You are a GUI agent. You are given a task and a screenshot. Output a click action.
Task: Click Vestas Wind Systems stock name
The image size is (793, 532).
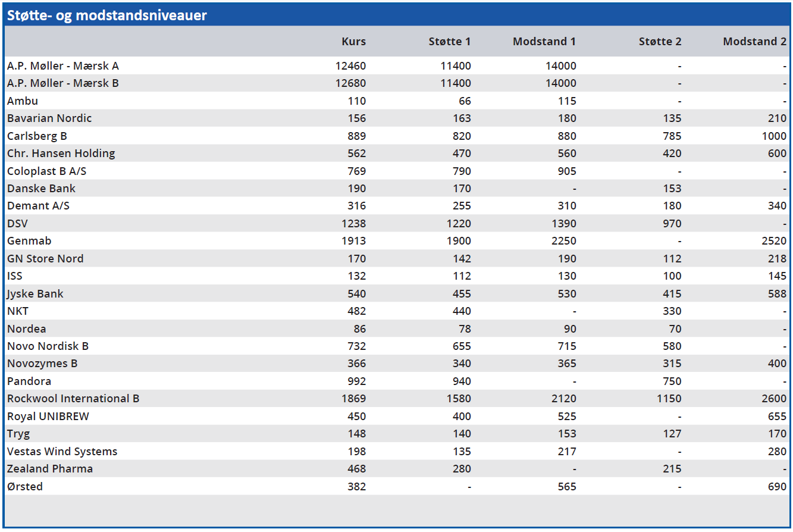pos(62,452)
